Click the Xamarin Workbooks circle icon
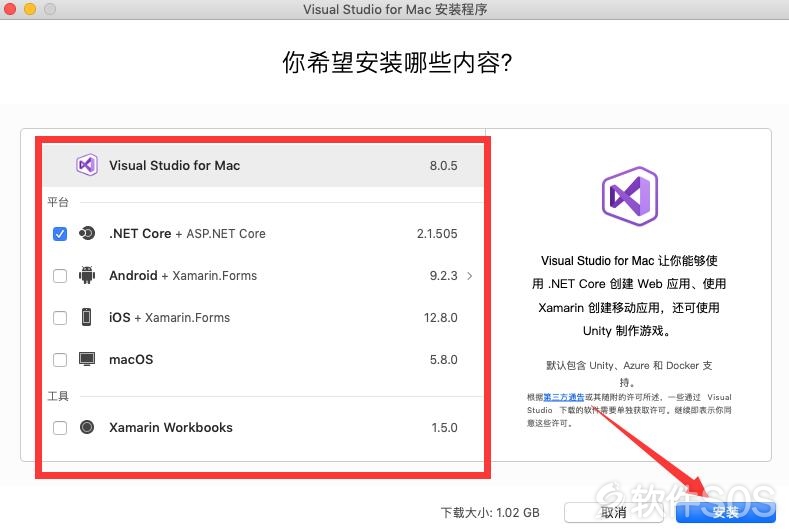789x529 pixels. 87,427
